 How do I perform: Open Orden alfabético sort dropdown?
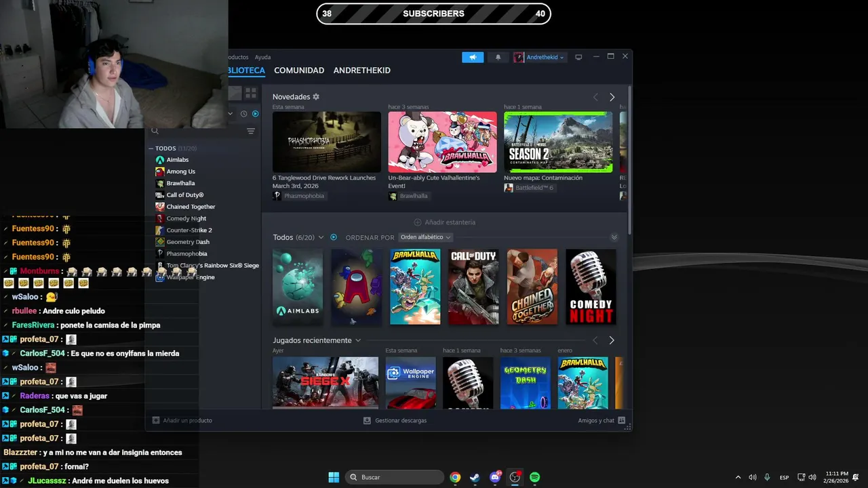click(425, 237)
